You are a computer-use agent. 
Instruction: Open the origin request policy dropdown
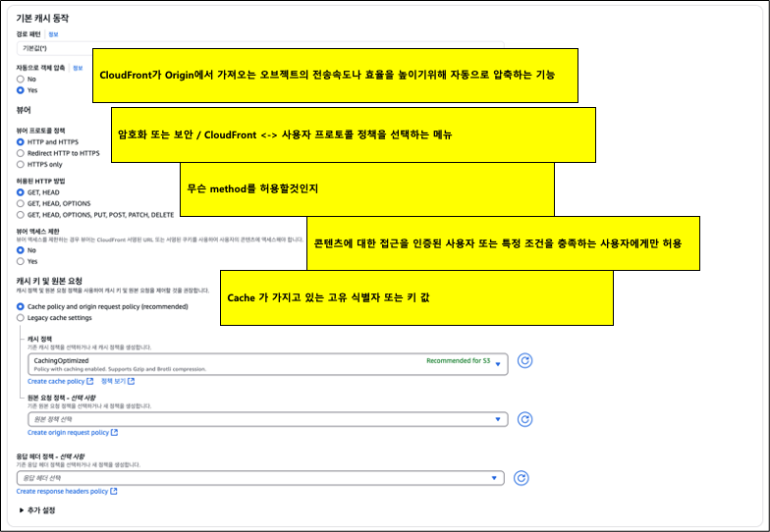pyautogui.click(x=267, y=419)
